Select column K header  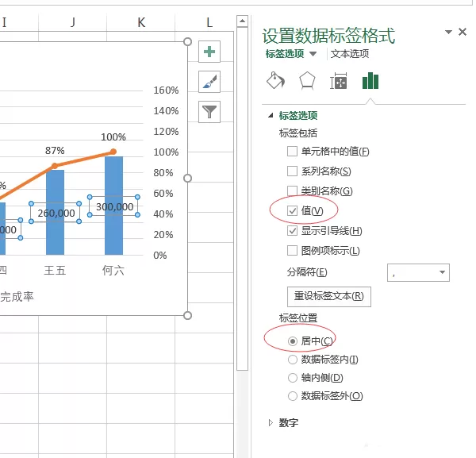pyautogui.click(x=141, y=22)
